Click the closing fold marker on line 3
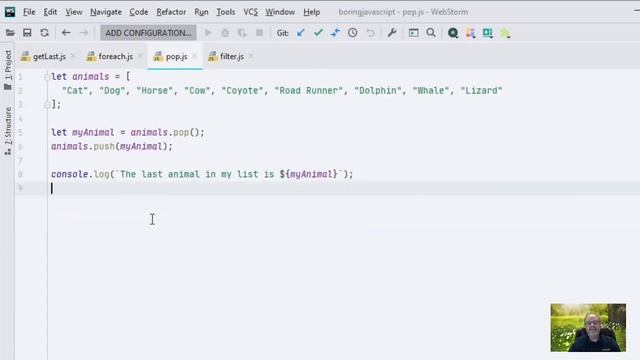640x360 pixels. [x=47, y=104]
